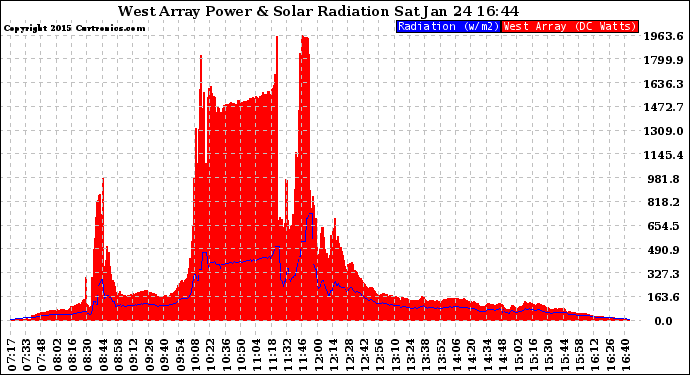Click the 10:50 time axis label
Screen dimensions: 690x375
tap(241, 355)
